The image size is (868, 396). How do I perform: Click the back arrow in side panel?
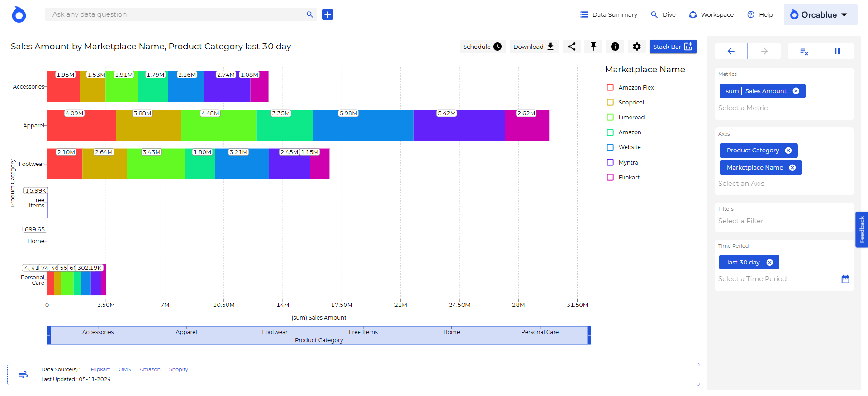731,51
